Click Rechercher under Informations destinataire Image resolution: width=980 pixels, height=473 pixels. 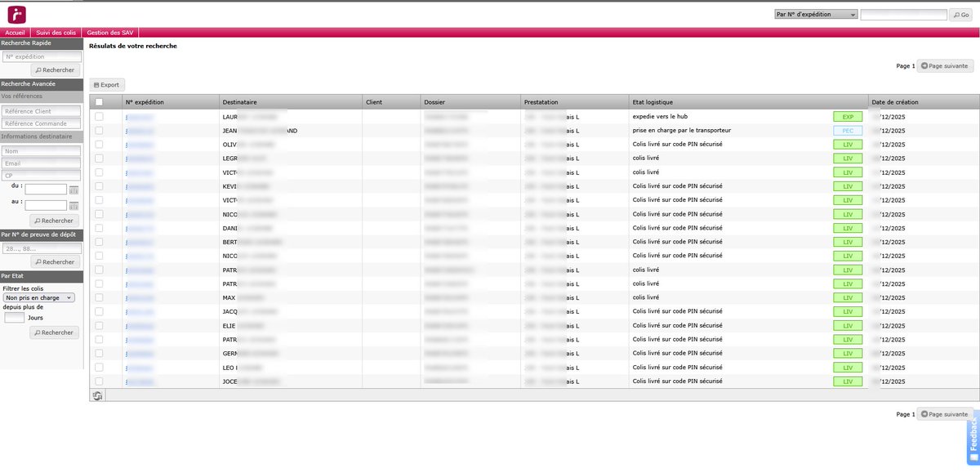coord(55,221)
